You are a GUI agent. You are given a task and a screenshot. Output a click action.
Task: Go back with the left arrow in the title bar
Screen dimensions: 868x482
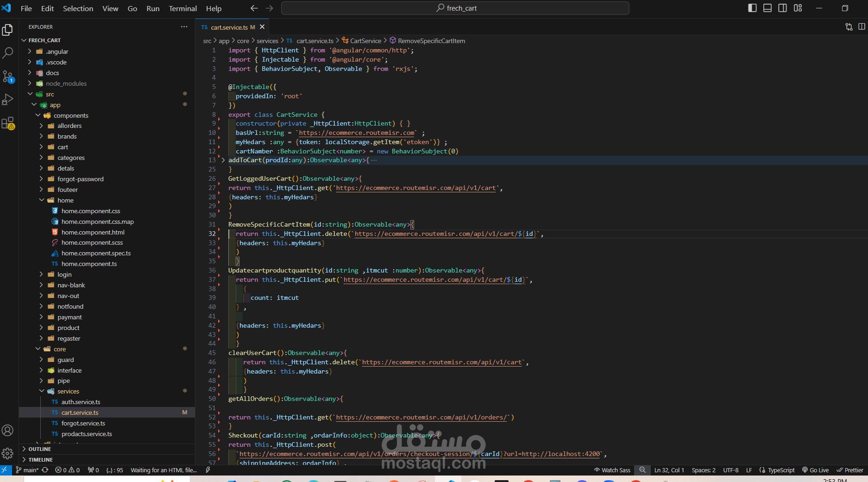pyautogui.click(x=254, y=8)
